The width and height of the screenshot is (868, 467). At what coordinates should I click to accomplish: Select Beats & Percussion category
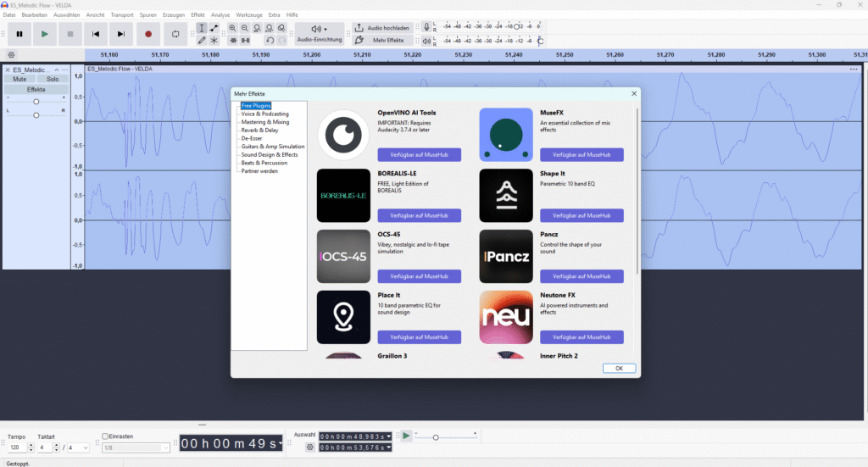[x=264, y=163]
